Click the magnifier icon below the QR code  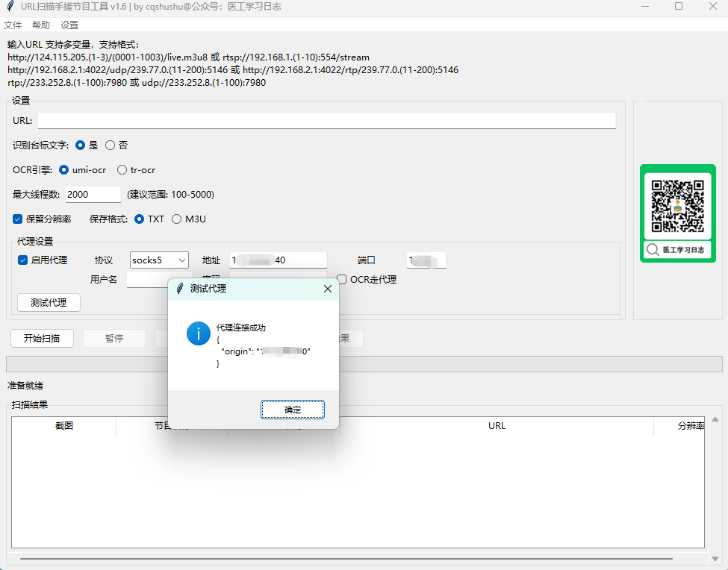click(654, 250)
